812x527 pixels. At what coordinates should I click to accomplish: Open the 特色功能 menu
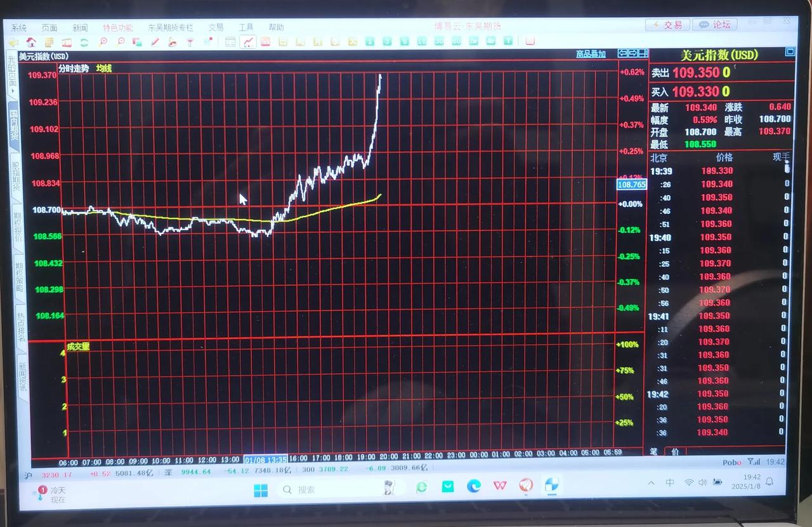point(118,28)
